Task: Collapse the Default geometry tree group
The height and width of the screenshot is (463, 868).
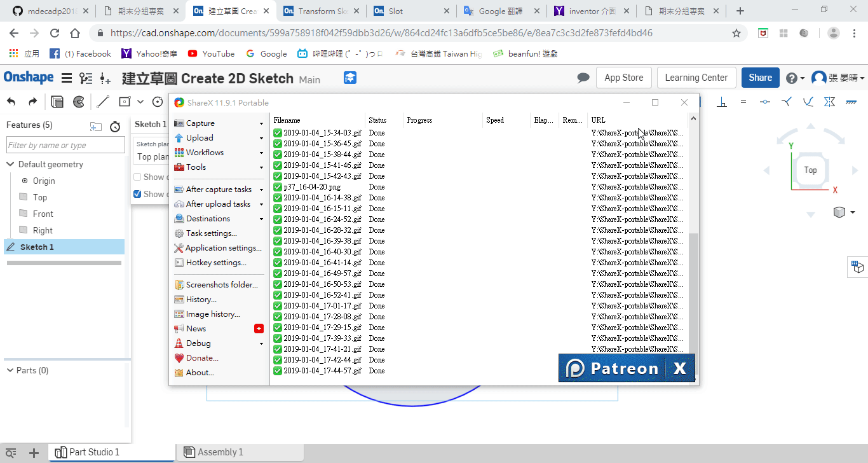Action: click(10, 164)
